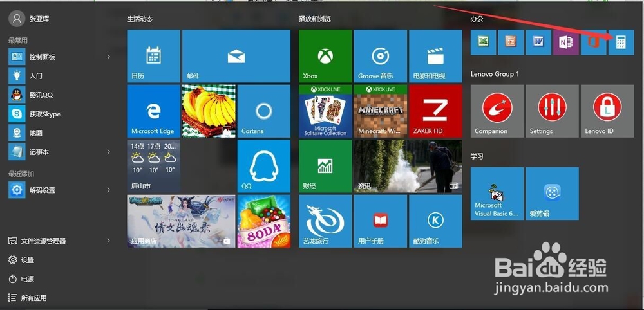Screen dimensions: 644x310
Task: Click the 生活动态 group title
Action: pos(140,19)
